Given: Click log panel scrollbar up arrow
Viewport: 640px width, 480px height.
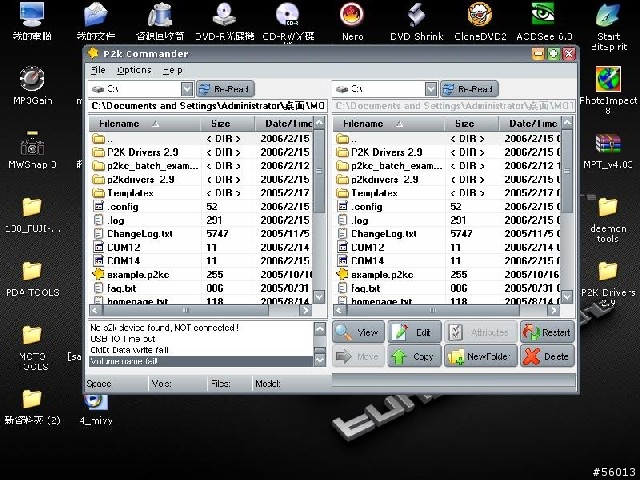Looking at the screenshot, I should pyautogui.click(x=320, y=328).
